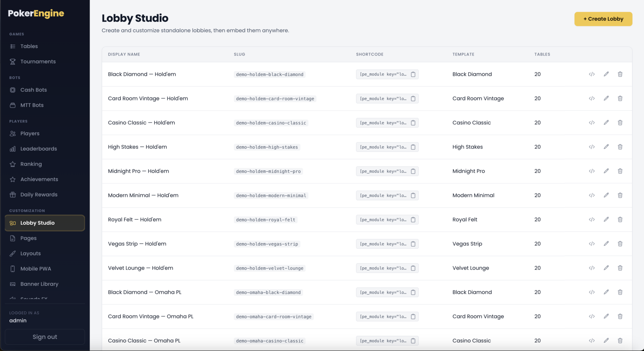Go to MTT Bots page
Viewport: 644px width, 351px height.
click(45, 105)
